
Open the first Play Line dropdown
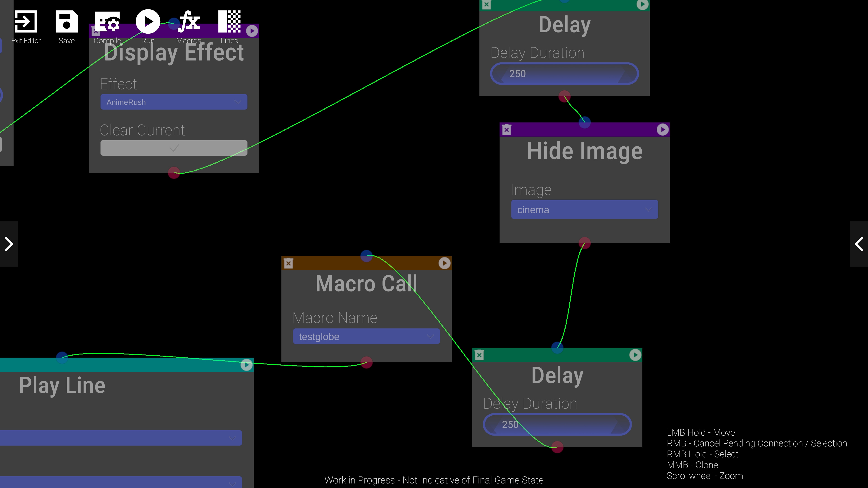121,438
